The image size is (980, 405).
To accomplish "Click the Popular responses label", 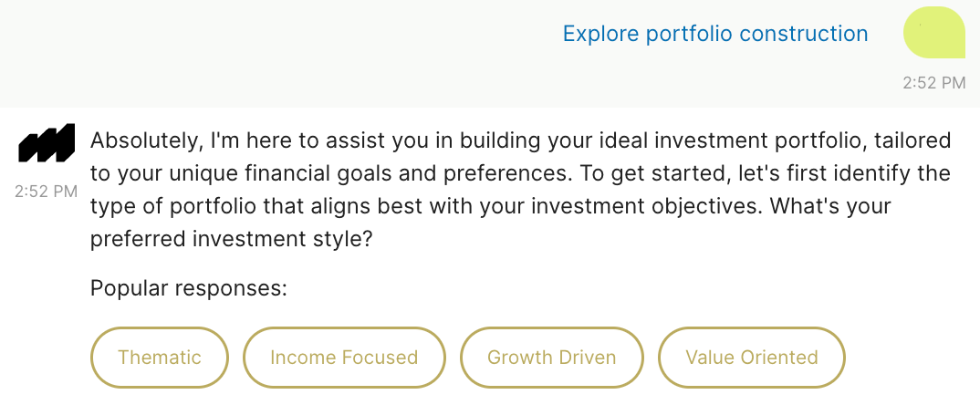I will click(189, 289).
